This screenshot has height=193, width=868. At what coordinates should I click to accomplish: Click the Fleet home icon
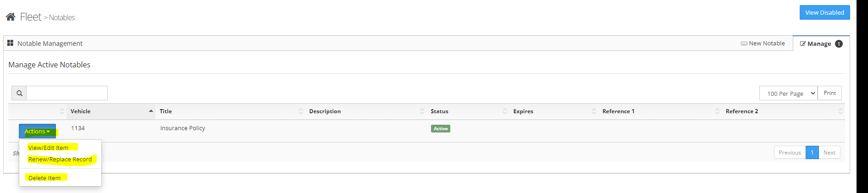coord(11,17)
